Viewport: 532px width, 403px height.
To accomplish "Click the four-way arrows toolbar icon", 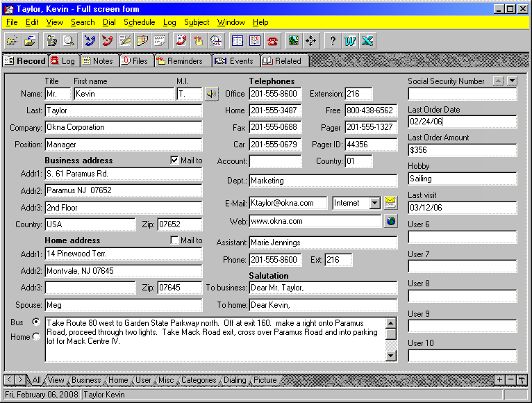I will tap(310, 41).
